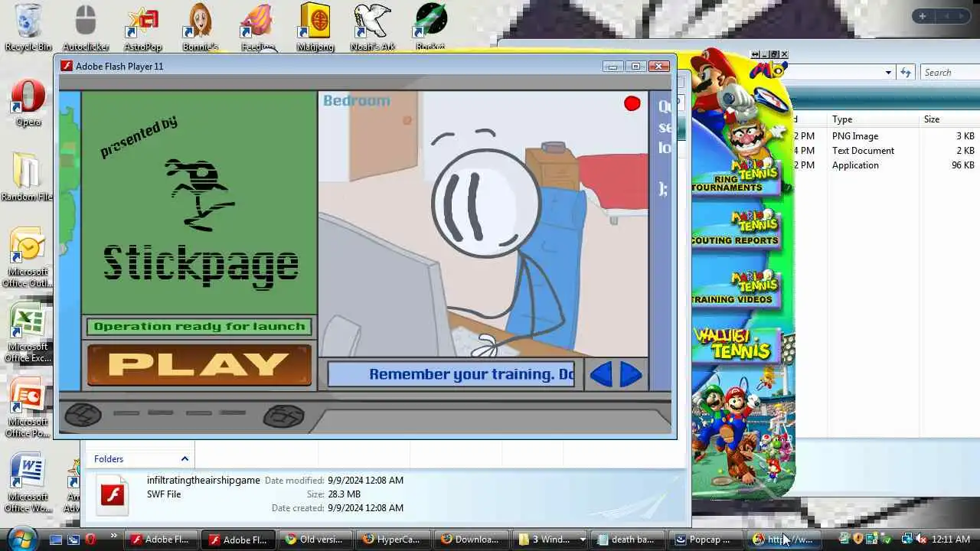Viewport: 980px width, 551px height.
Task: Click the Date modified value 9/9/2024 12:08 AM
Action: pyautogui.click(x=365, y=481)
